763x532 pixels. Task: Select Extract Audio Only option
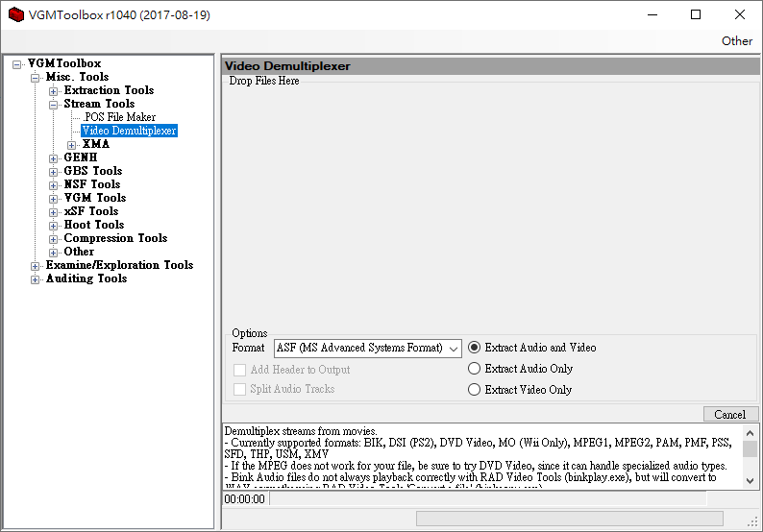[x=520, y=369]
